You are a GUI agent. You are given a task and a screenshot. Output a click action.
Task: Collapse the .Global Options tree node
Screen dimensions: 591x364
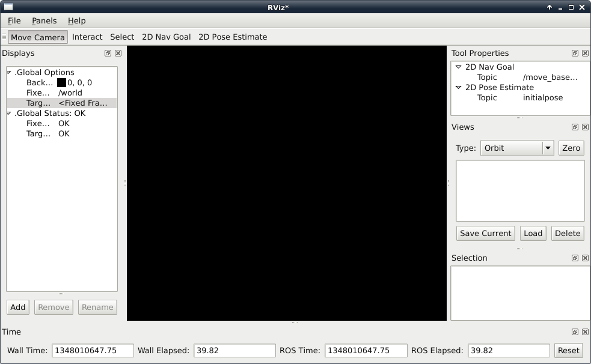coord(10,73)
